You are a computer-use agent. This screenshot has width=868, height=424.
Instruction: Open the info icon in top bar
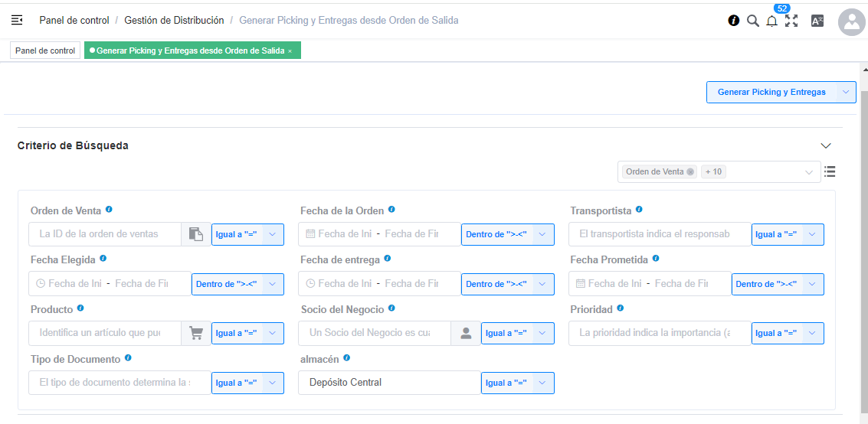(x=733, y=21)
